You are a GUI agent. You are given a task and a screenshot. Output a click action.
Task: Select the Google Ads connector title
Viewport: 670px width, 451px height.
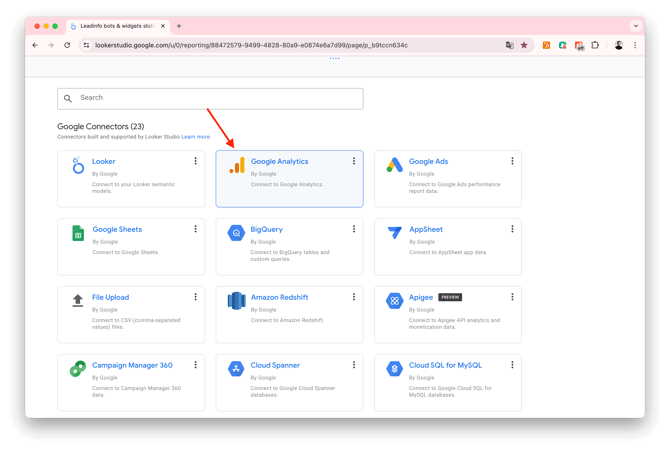pyautogui.click(x=428, y=161)
